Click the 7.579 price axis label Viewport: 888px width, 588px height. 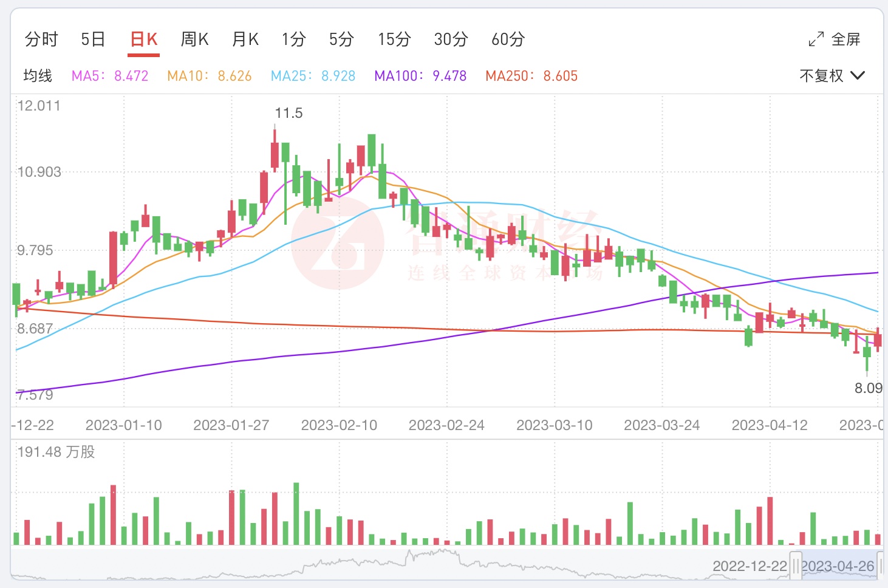coord(35,395)
